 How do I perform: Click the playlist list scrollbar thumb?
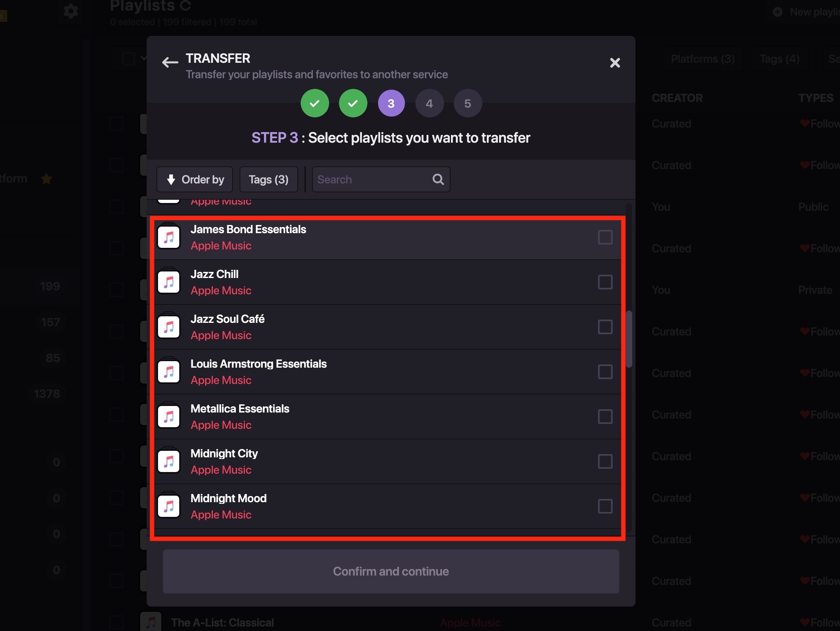click(x=629, y=339)
